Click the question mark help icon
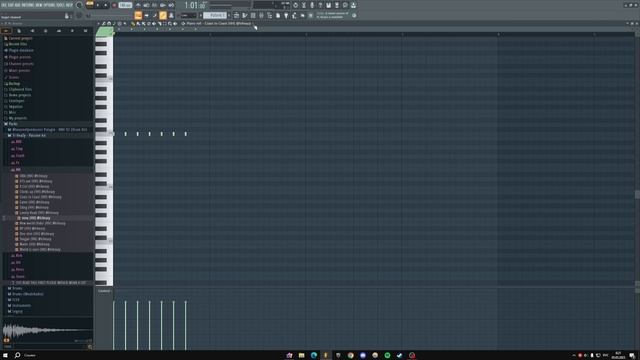The height and width of the screenshot is (360, 640). click(x=320, y=5)
